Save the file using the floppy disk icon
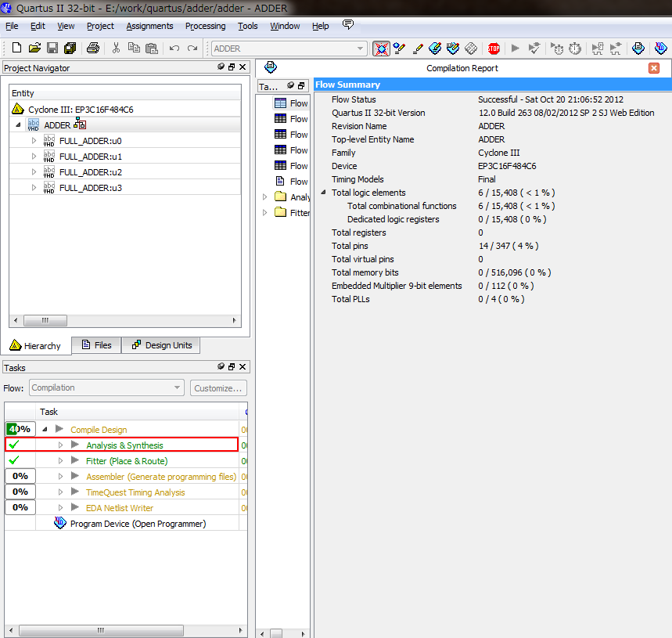Image resolution: width=672 pixels, height=638 pixels. 52,48
